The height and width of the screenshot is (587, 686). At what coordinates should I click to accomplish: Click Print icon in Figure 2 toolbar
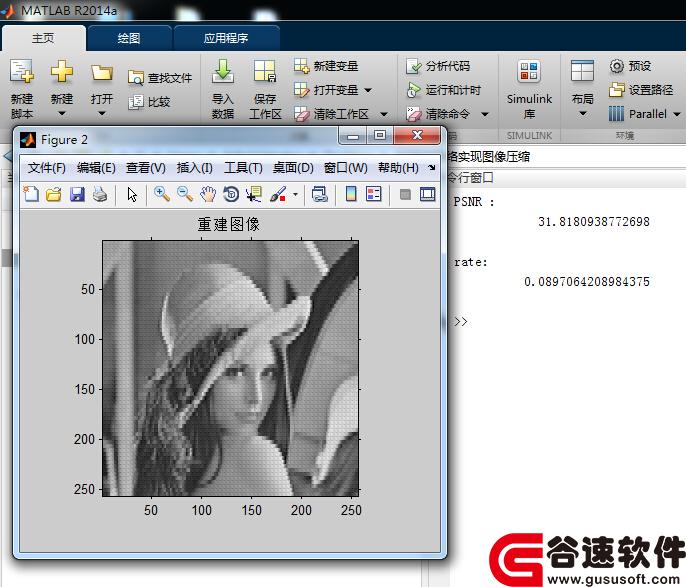pos(100,194)
